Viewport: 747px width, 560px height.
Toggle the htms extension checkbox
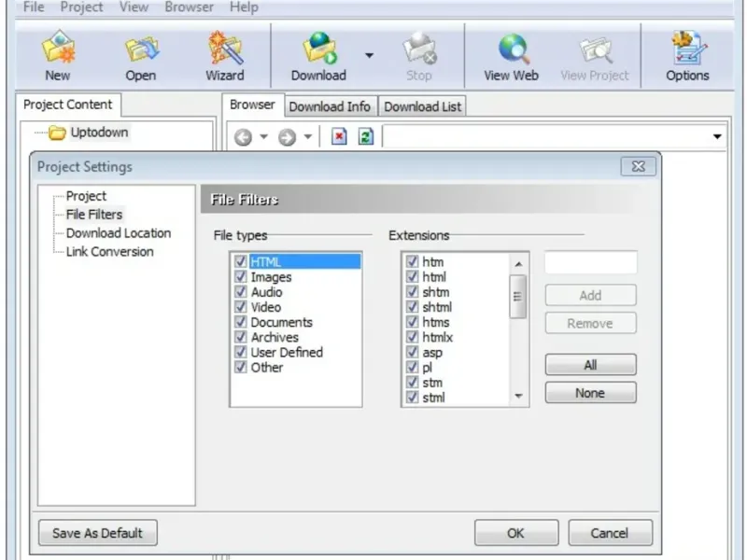[x=412, y=322]
